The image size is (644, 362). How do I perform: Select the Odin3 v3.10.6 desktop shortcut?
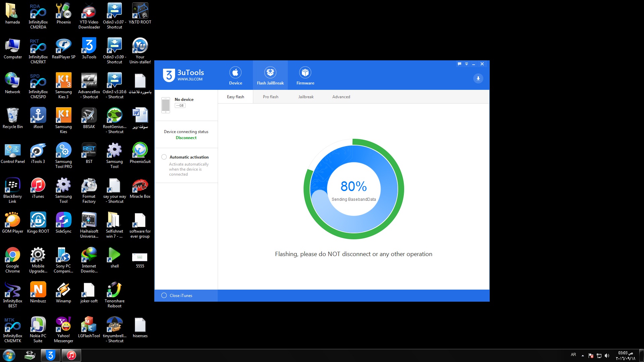pyautogui.click(x=115, y=85)
